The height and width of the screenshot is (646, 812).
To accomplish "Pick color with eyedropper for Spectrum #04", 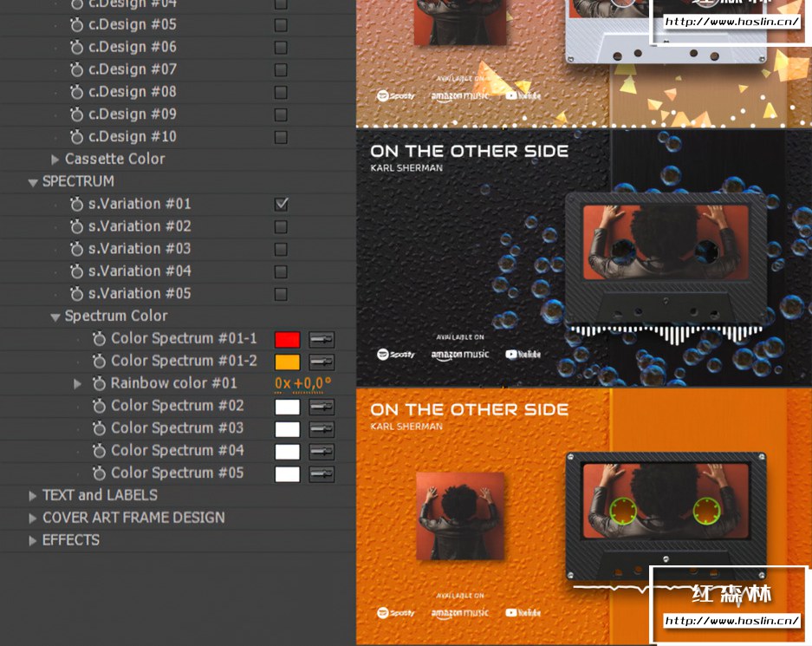I will [x=322, y=452].
